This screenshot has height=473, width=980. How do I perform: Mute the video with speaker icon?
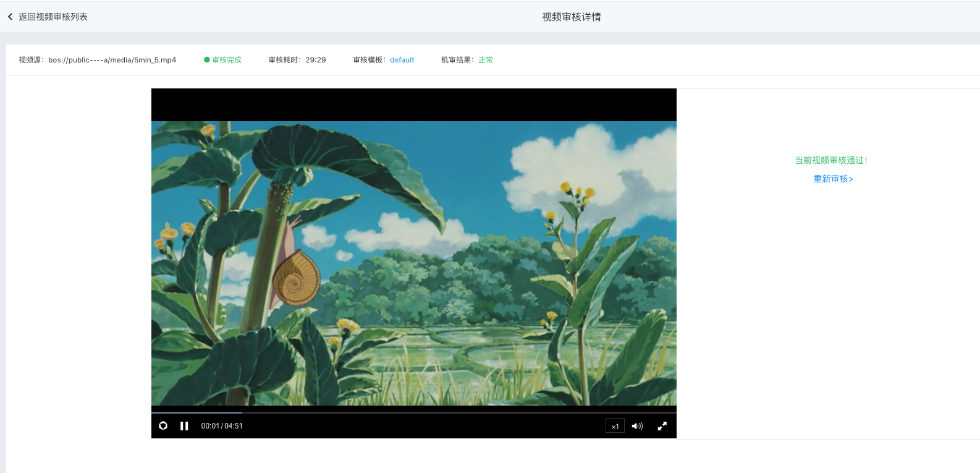click(637, 426)
